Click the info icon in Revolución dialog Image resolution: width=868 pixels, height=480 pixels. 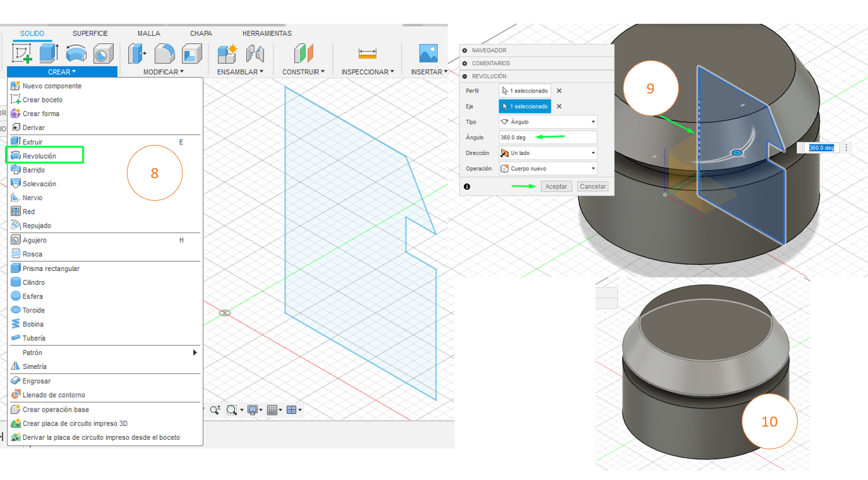click(467, 186)
